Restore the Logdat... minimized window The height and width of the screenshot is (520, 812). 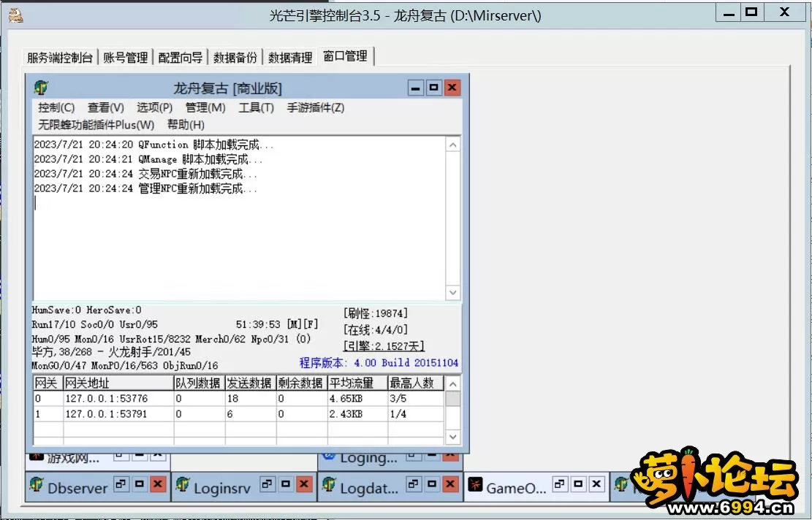pyautogui.click(x=413, y=484)
